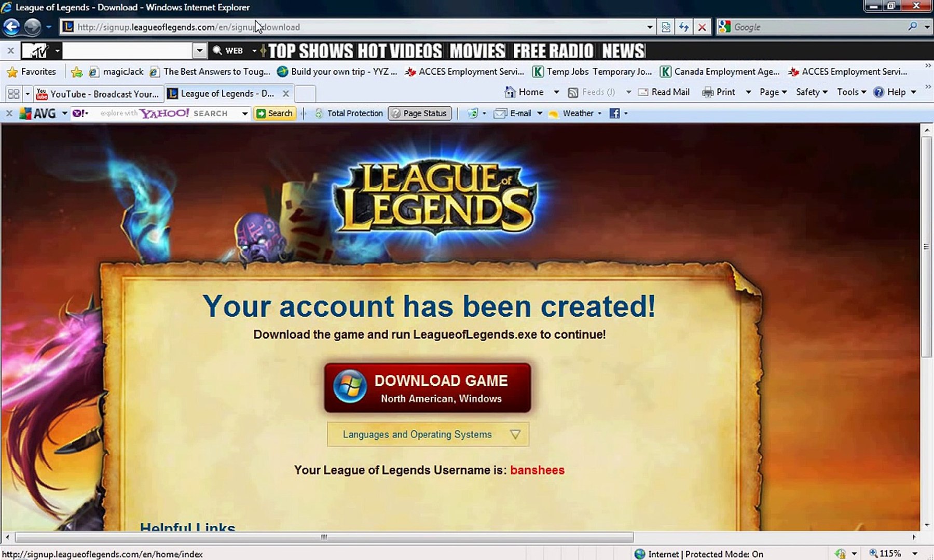Screen dimensions: 934x560
Task: Click the League of Legends logo
Action: point(436,198)
